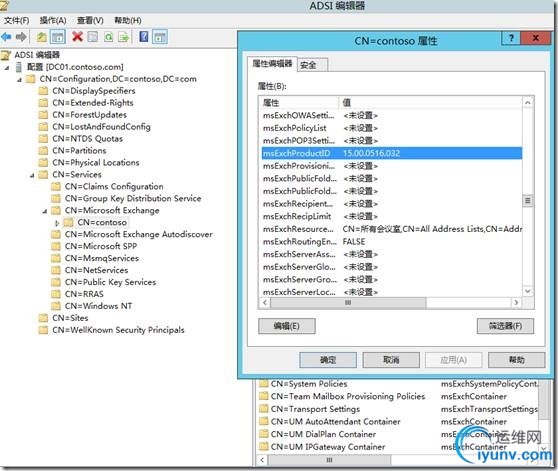This screenshot has width=558, height=471.
Task: Click the attribute list scroll-up arrow
Action: point(527,103)
